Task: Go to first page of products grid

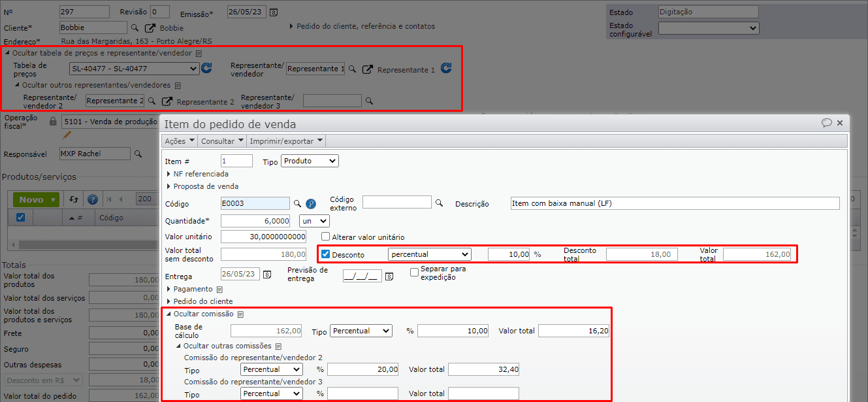Action: point(110,199)
